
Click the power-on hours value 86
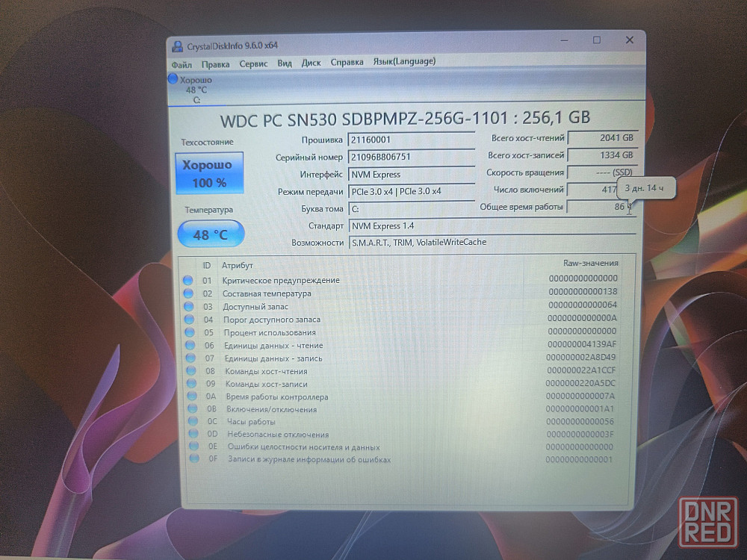click(x=601, y=207)
